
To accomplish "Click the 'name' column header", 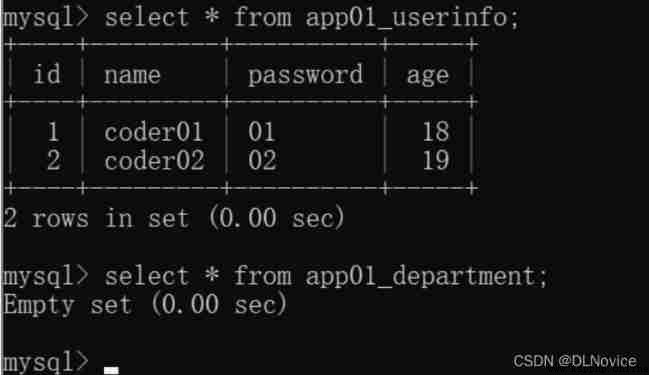I will coord(132,76).
